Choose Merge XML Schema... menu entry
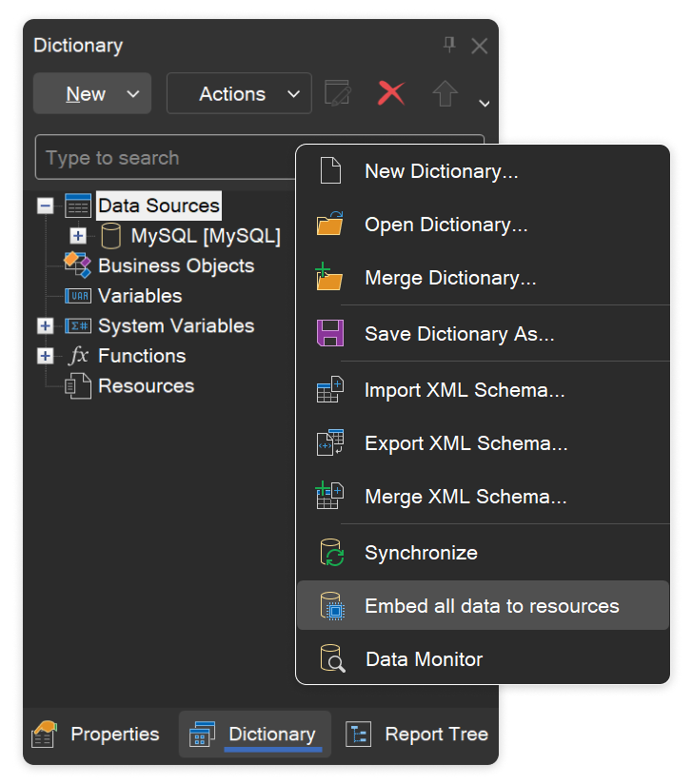 coord(483,497)
